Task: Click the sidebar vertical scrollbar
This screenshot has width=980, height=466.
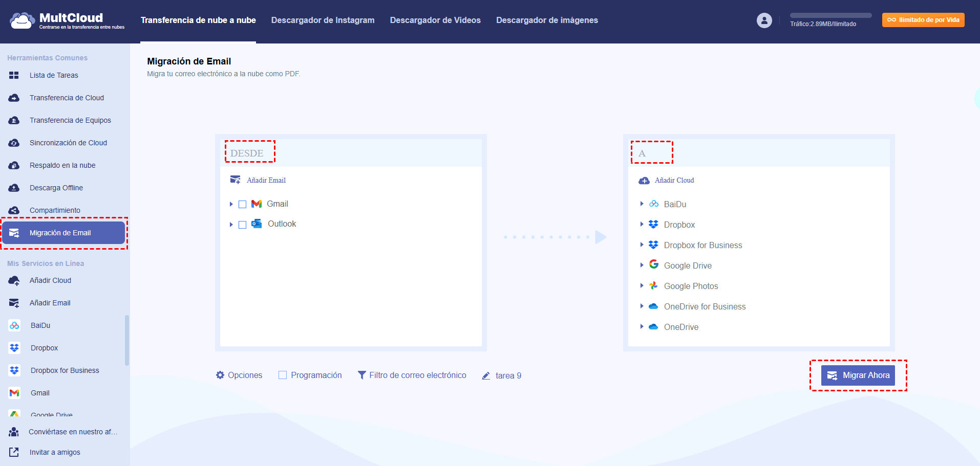Action: [x=126, y=340]
